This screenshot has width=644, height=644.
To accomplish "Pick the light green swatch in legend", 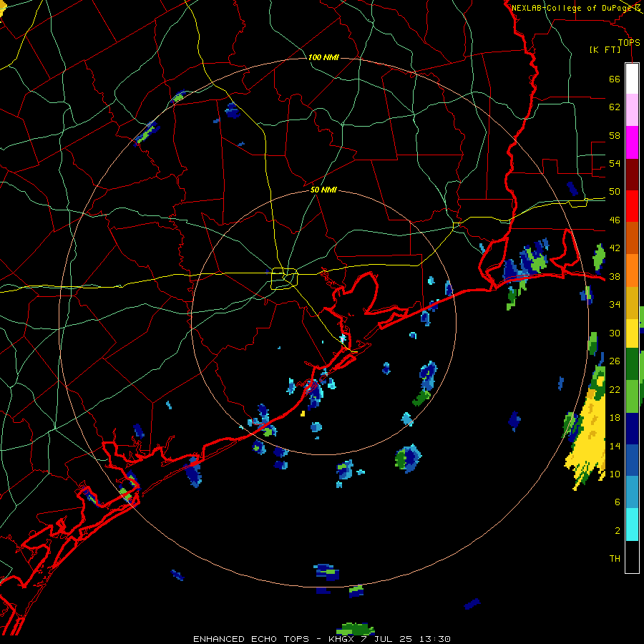I will tap(632, 396).
